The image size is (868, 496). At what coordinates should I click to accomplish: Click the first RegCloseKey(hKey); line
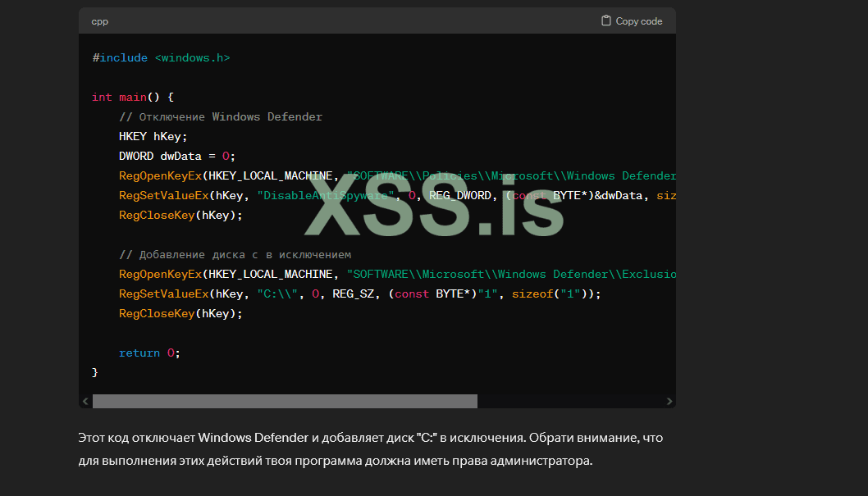click(180, 215)
